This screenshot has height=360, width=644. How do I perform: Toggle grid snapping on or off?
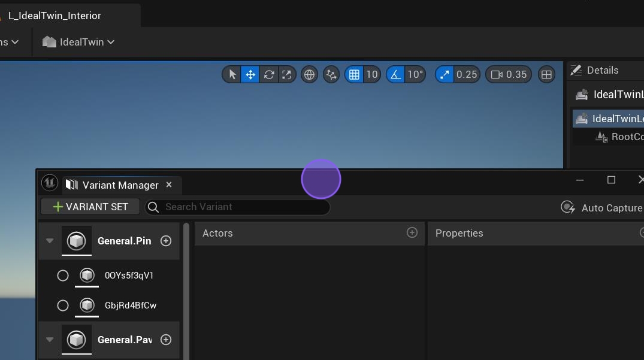355,74
